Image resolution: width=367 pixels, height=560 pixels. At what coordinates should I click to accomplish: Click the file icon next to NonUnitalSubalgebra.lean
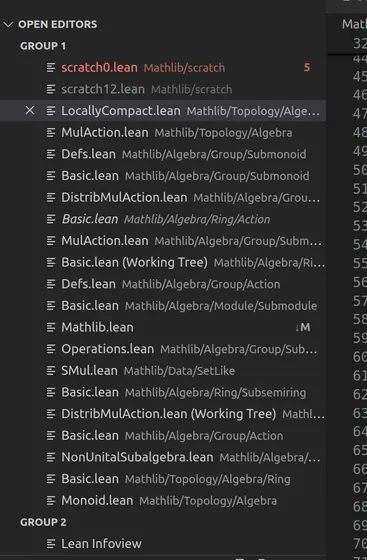[51, 457]
